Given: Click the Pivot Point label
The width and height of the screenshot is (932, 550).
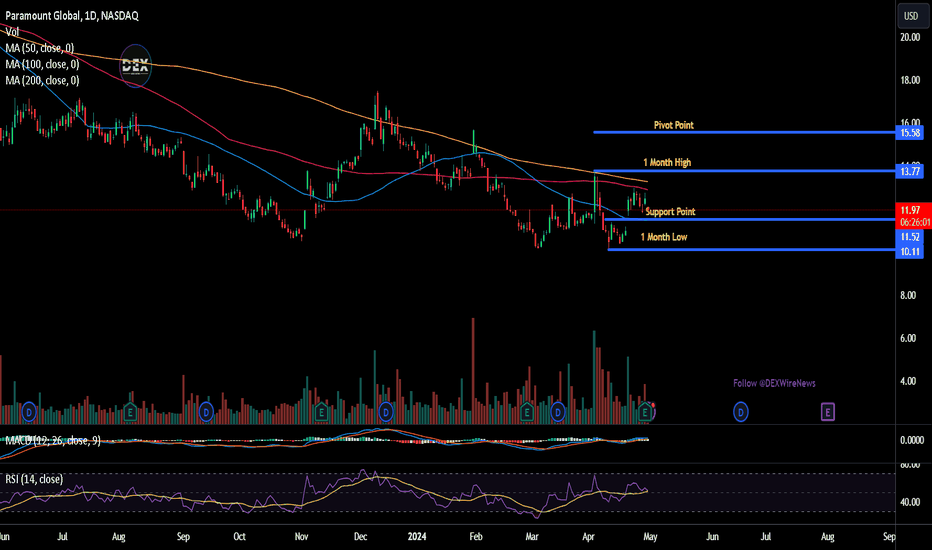Looking at the screenshot, I should [673, 125].
